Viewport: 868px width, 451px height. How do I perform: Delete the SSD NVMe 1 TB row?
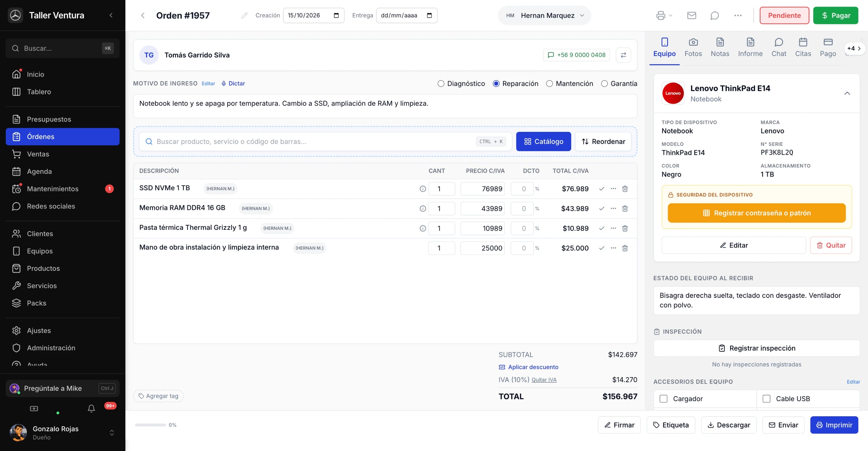(625, 189)
